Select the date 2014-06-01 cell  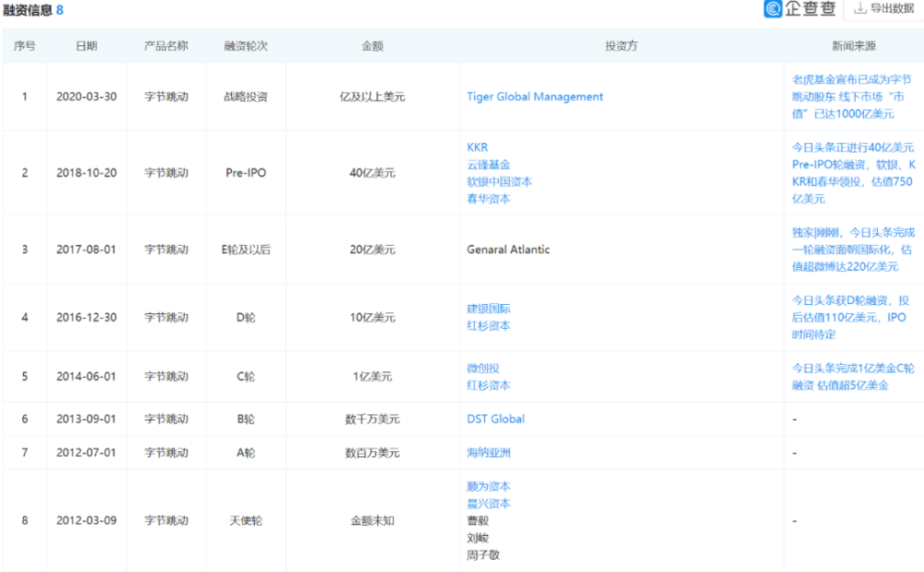tap(87, 376)
